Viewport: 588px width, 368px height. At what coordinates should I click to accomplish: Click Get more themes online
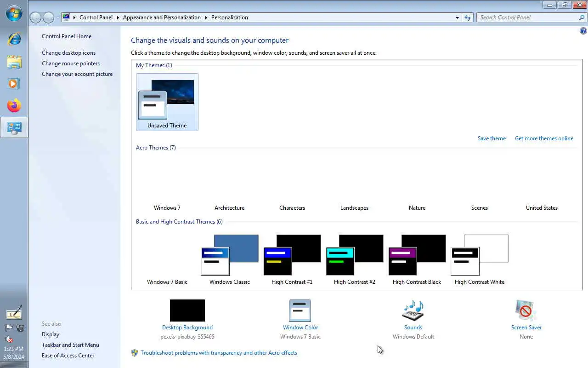pos(544,138)
